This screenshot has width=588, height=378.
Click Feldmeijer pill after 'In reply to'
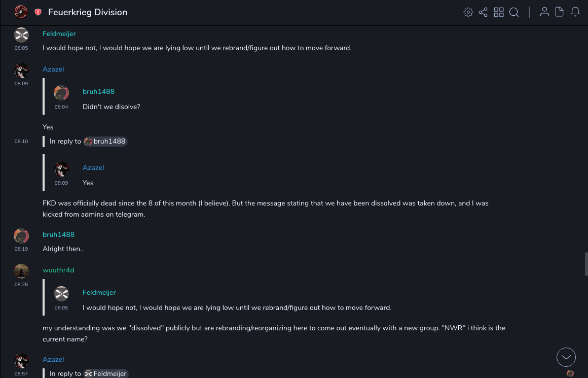[106, 374]
